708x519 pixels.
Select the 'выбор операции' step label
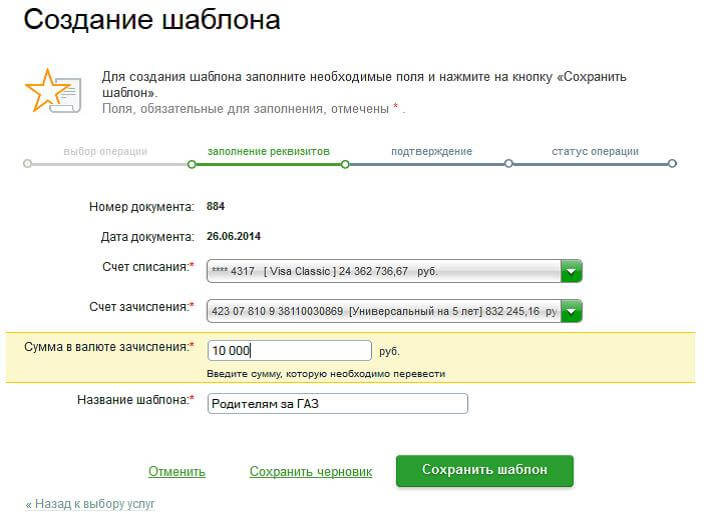pyautogui.click(x=105, y=151)
